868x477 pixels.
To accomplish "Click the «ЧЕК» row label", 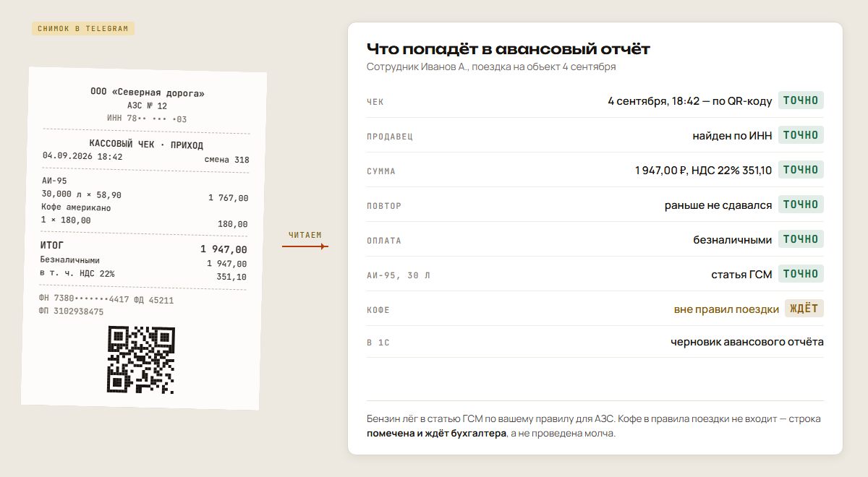I will click(x=375, y=102).
